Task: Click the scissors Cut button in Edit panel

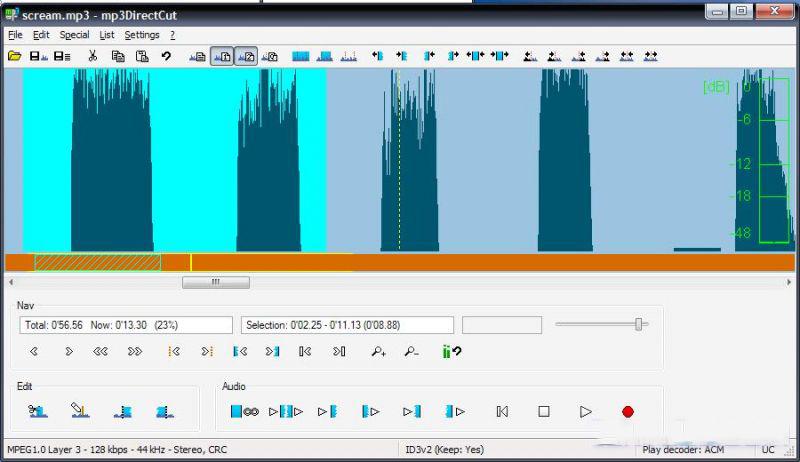Action: (x=38, y=411)
